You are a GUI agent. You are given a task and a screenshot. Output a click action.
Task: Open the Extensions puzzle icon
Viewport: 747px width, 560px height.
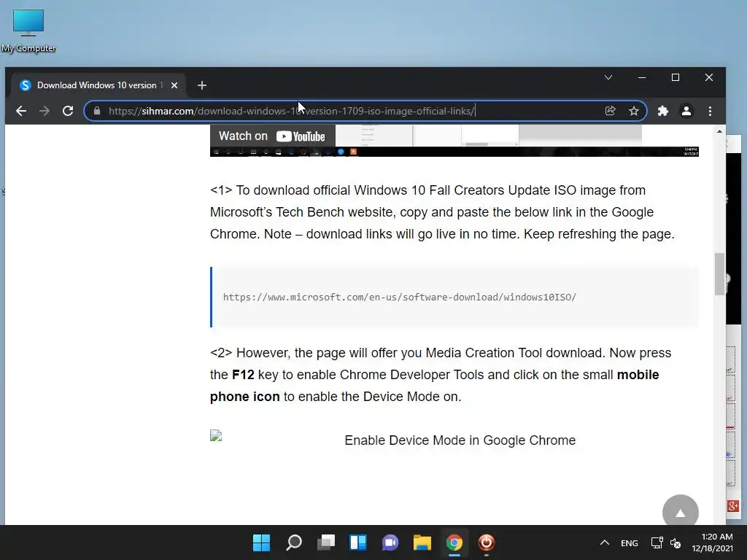point(662,111)
